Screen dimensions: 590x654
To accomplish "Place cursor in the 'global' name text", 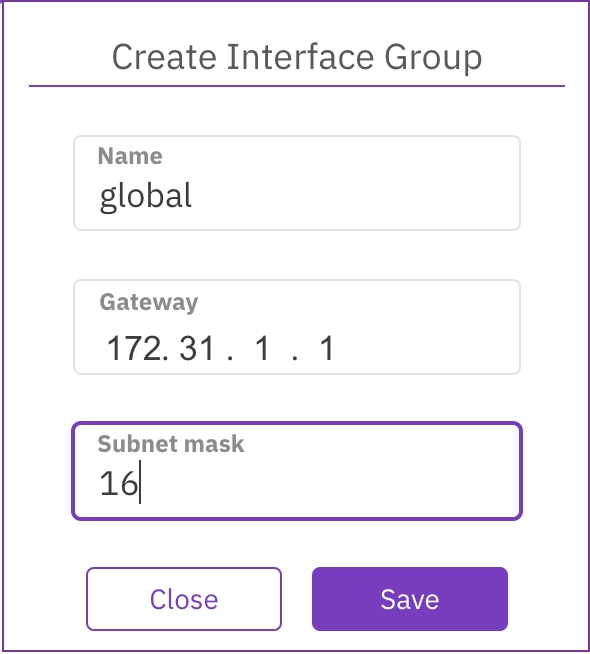I will tap(146, 196).
